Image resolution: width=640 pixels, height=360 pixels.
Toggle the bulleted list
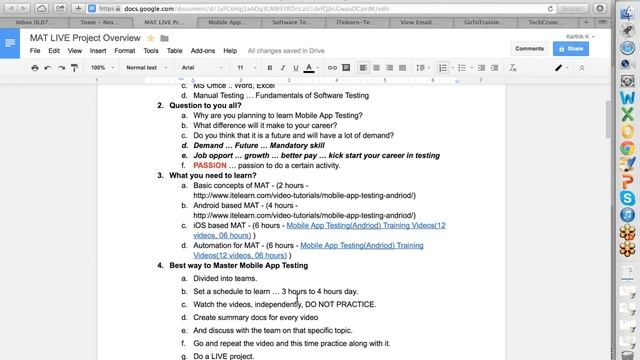coord(462,68)
